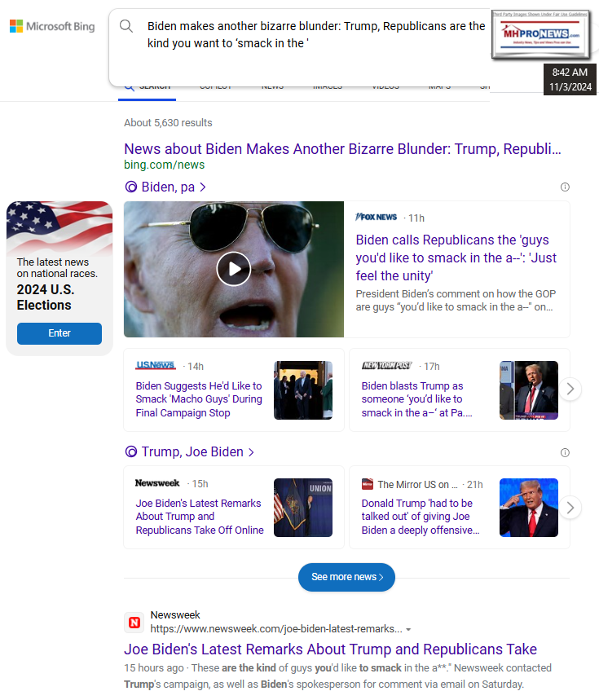Click inside the Bing search text field
Screen dimensions: 599x700
click(x=316, y=35)
